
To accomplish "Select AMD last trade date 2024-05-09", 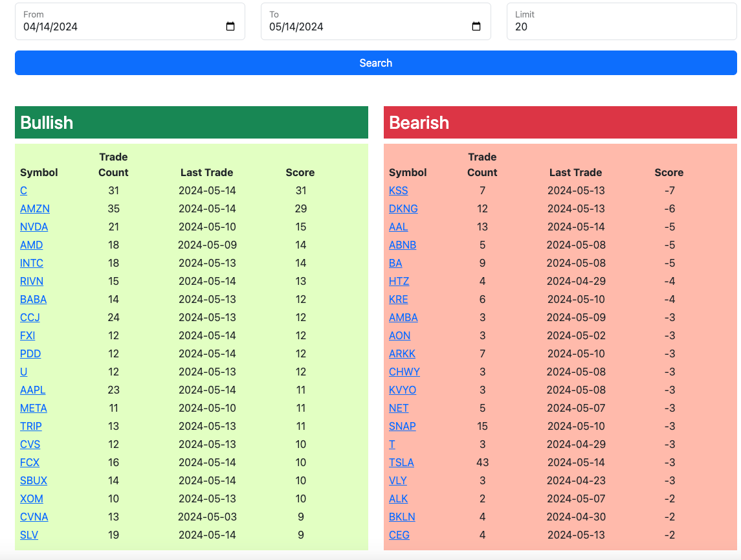I will [x=208, y=245].
